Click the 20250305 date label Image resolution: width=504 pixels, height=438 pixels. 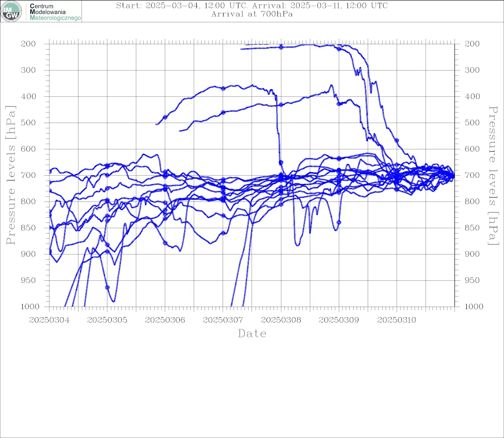coord(107,320)
